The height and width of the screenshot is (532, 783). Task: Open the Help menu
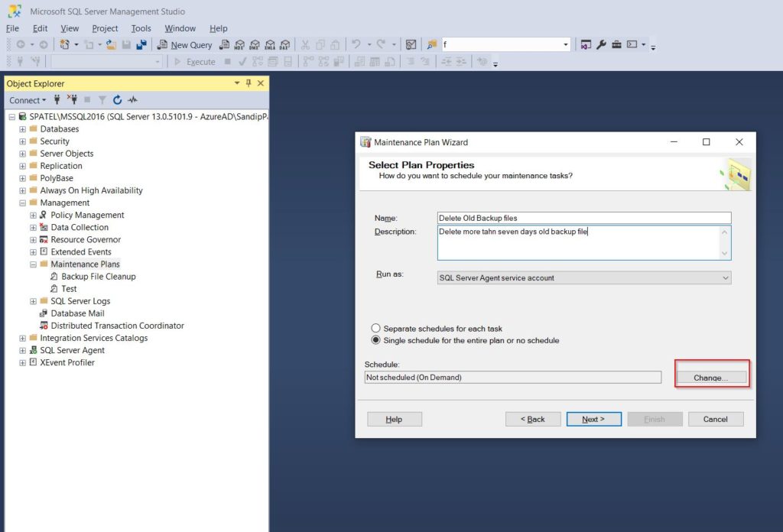[218, 28]
